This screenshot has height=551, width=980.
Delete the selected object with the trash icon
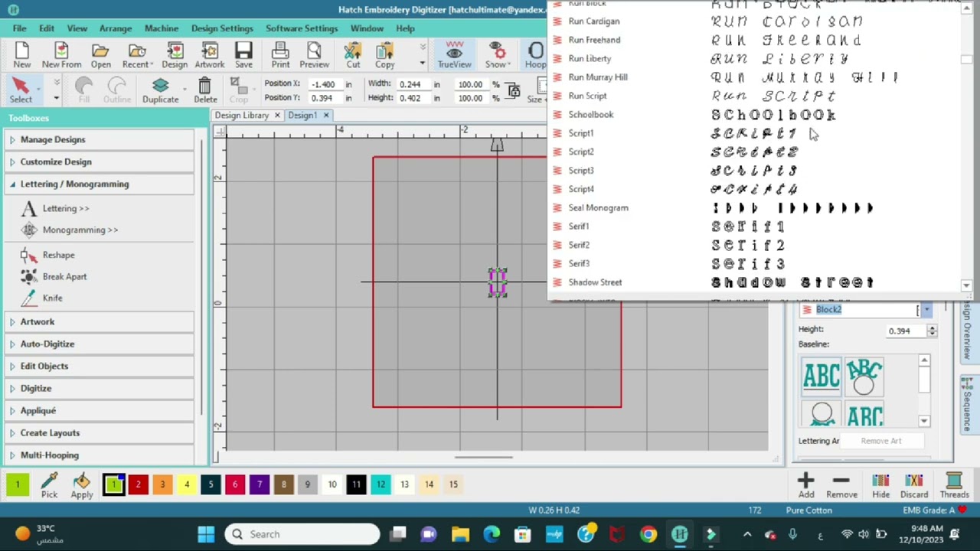[205, 90]
